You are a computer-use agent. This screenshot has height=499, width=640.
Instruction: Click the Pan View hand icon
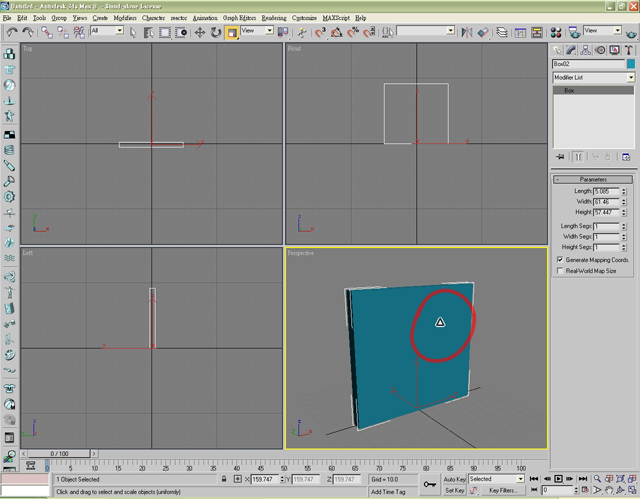click(x=609, y=490)
